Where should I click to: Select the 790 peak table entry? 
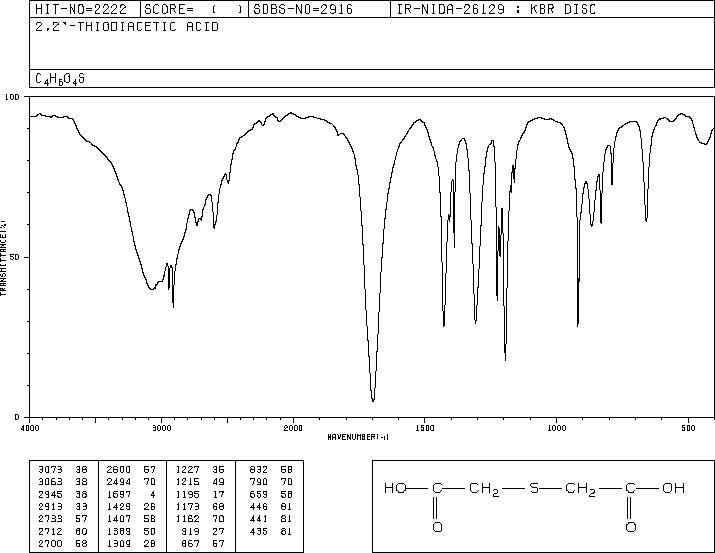(x=259, y=482)
